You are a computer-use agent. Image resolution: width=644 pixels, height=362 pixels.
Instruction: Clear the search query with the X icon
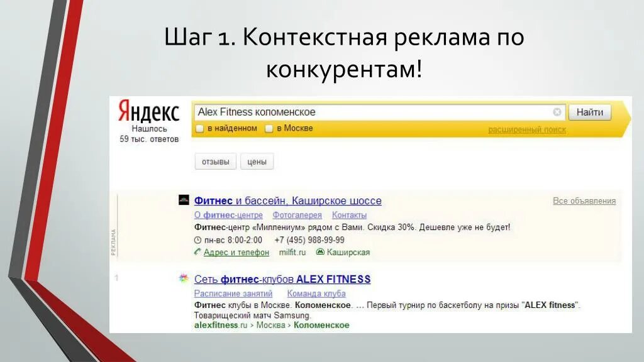pos(557,112)
